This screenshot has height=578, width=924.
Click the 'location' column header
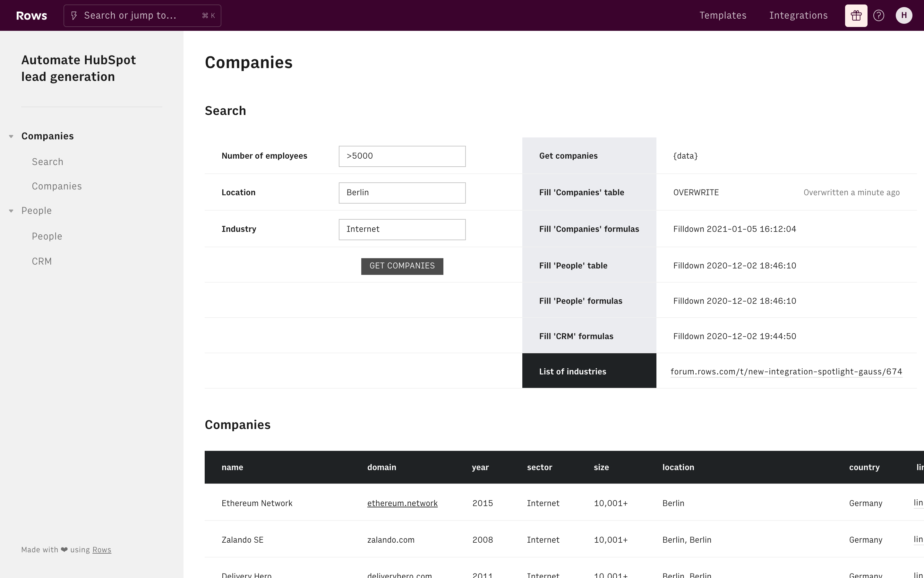coord(678,467)
